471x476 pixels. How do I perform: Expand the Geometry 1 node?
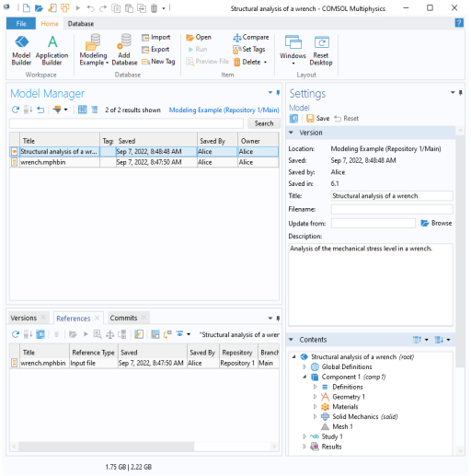coord(315,397)
